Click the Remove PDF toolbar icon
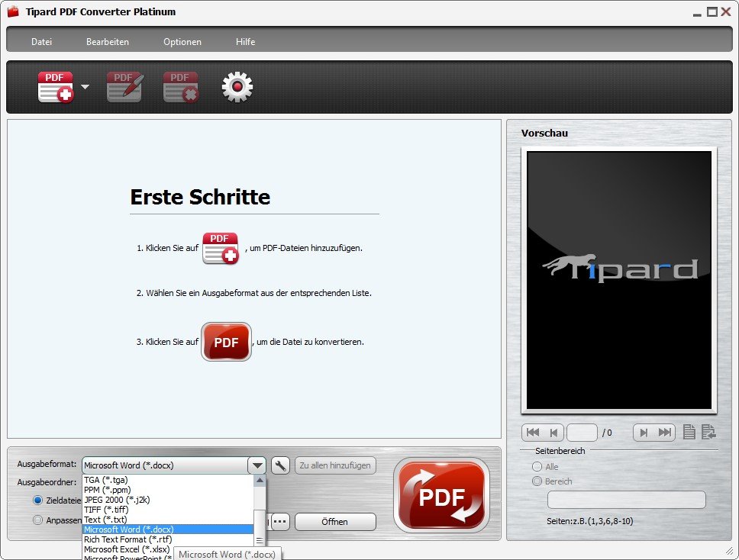The image size is (739, 560). [x=181, y=87]
